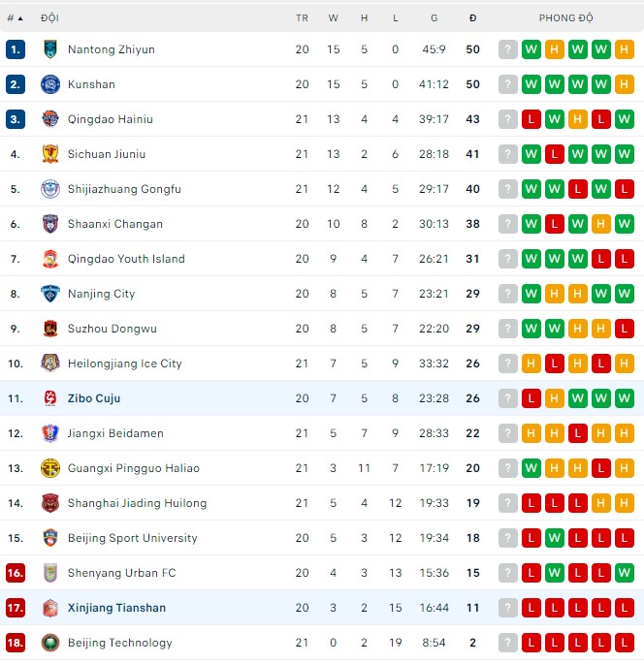Click the PHONG ĐỘ form header
Image resolution: width=644 pixels, height=664 pixels.
click(566, 17)
